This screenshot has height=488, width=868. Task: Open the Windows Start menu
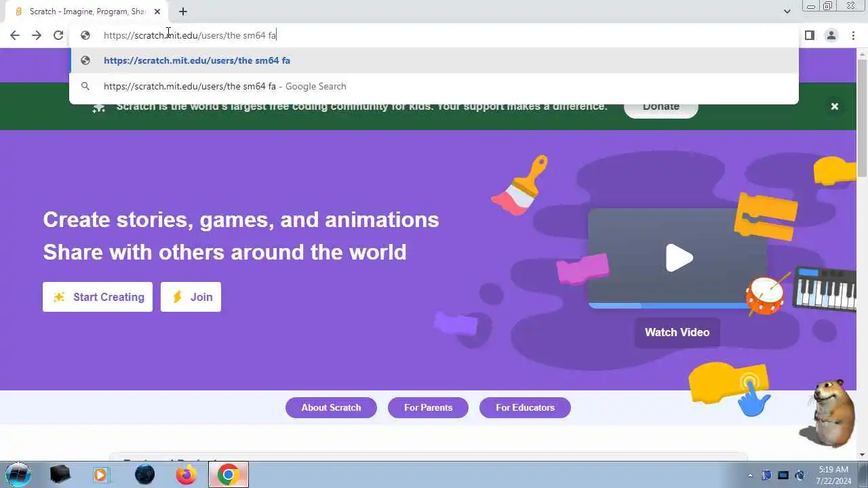18,474
